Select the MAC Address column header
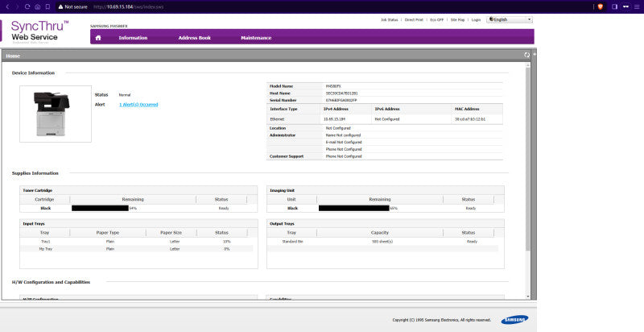 coord(468,110)
